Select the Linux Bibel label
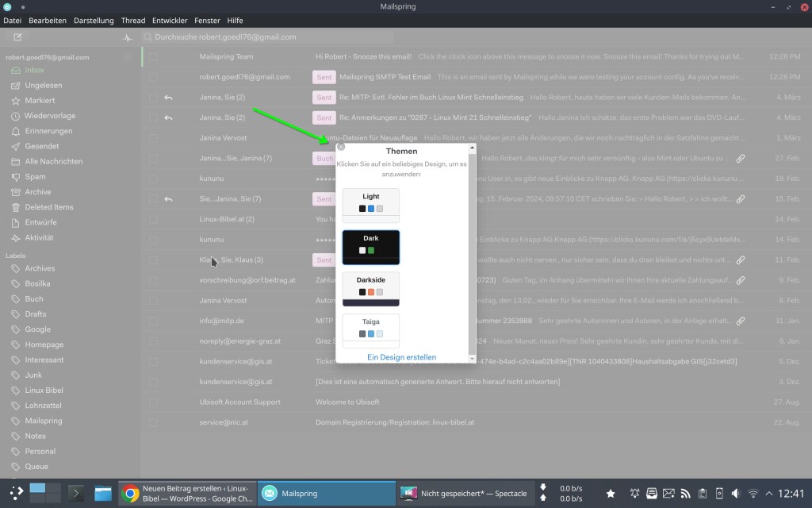 pos(44,391)
